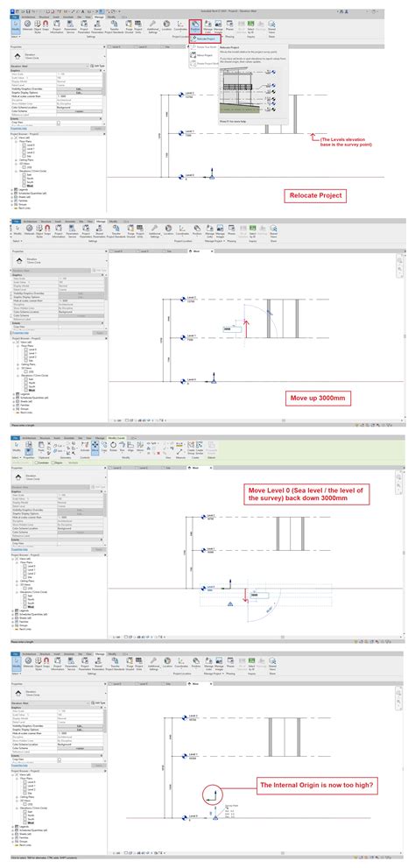
Task: Click Modify arrow tool in Internal Origin screenshot
Action: click(17, 663)
